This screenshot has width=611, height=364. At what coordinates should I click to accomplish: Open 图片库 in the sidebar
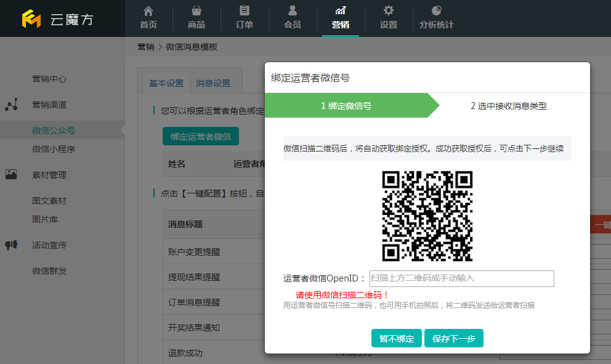pos(45,219)
